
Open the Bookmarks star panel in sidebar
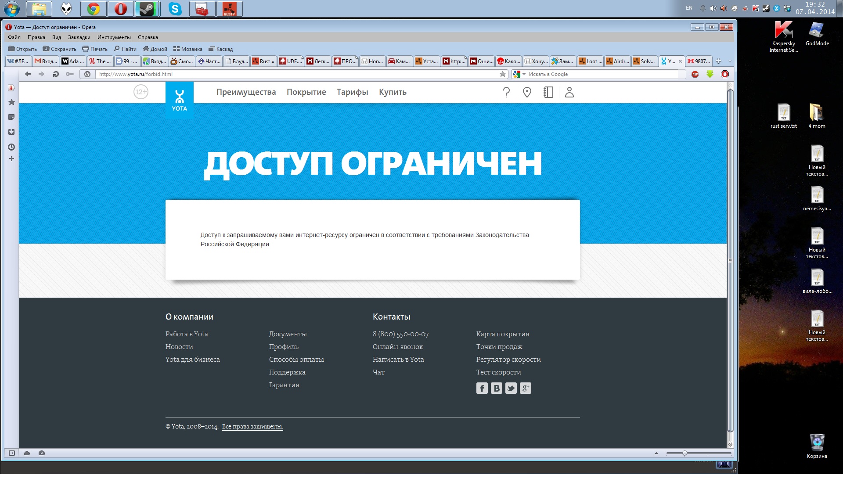[11, 102]
